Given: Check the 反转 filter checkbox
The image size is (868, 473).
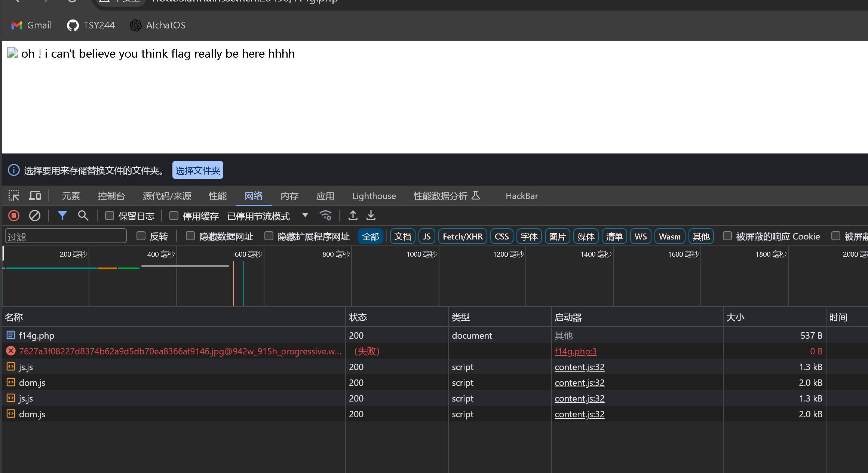Looking at the screenshot, I should (x=141, y=236).
